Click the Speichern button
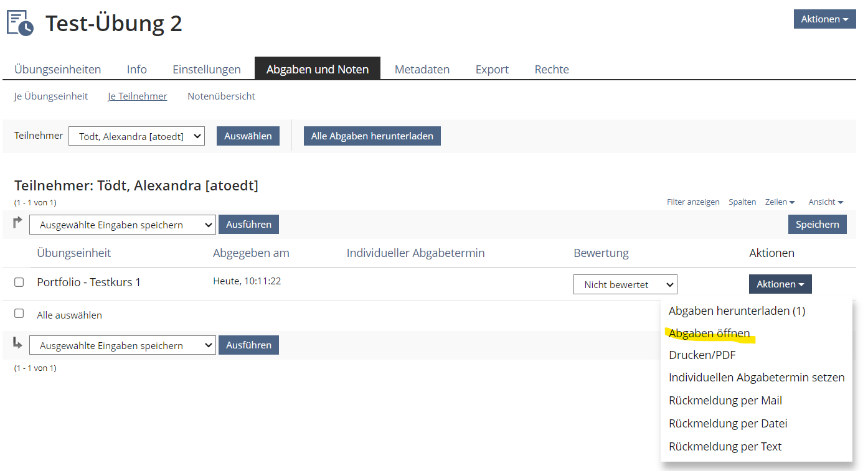Image resolution: width=868 pixels, height=471 pixels. coord(817,225)
